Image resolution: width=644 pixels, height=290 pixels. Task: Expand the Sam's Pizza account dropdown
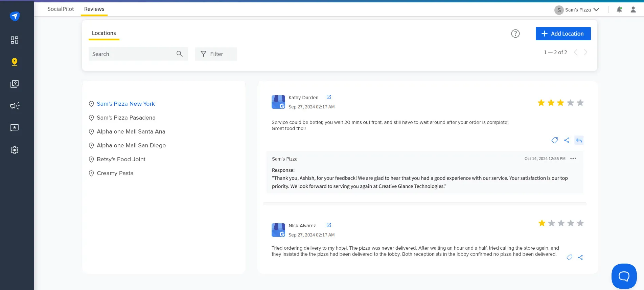596,9
